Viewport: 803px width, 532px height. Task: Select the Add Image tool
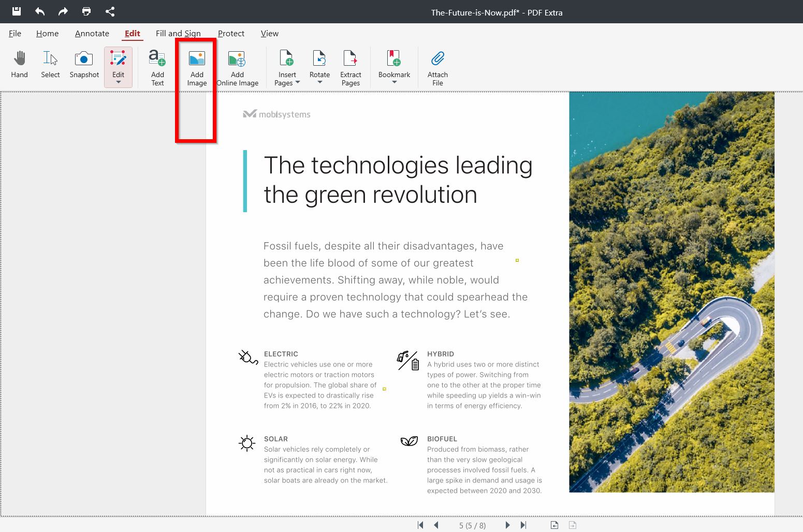point(196,67)
